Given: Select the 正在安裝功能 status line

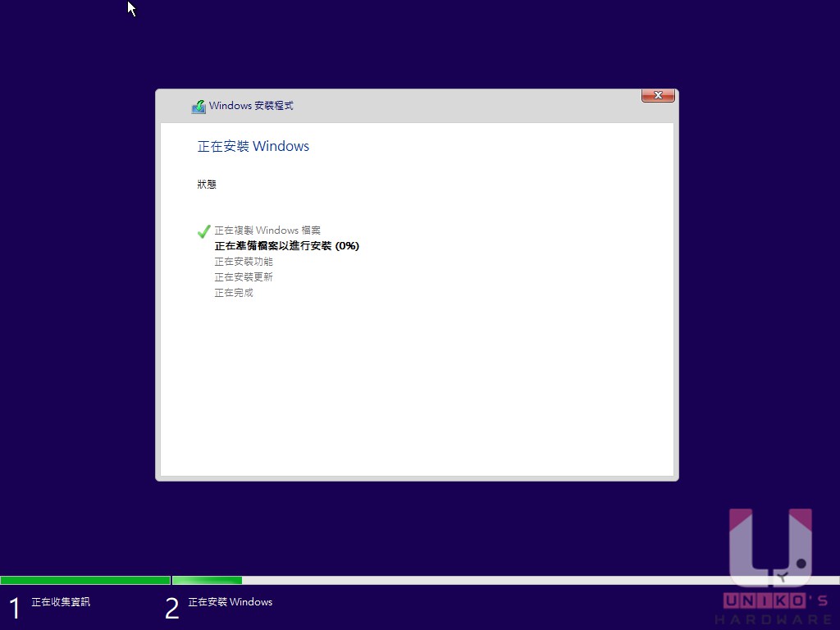Looking at the screenshot, I should coord(244,262).
